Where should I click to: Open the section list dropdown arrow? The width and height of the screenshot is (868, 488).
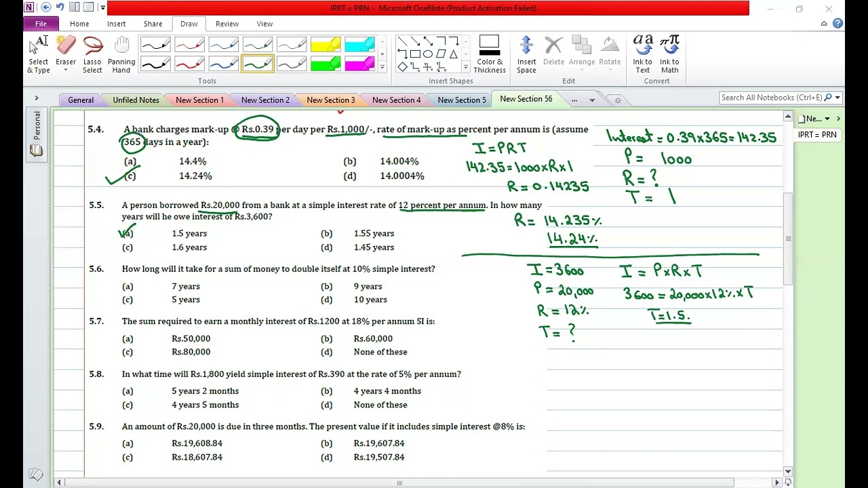point(592,100)
